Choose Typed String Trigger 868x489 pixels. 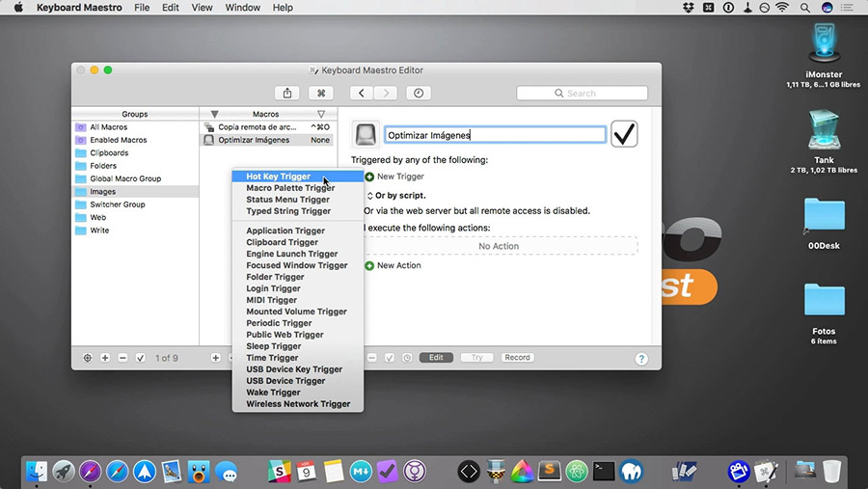point(298,211)
